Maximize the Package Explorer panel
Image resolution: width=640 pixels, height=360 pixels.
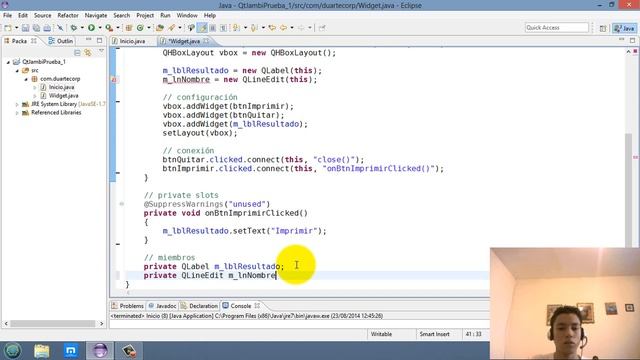(x=100, y=40)
